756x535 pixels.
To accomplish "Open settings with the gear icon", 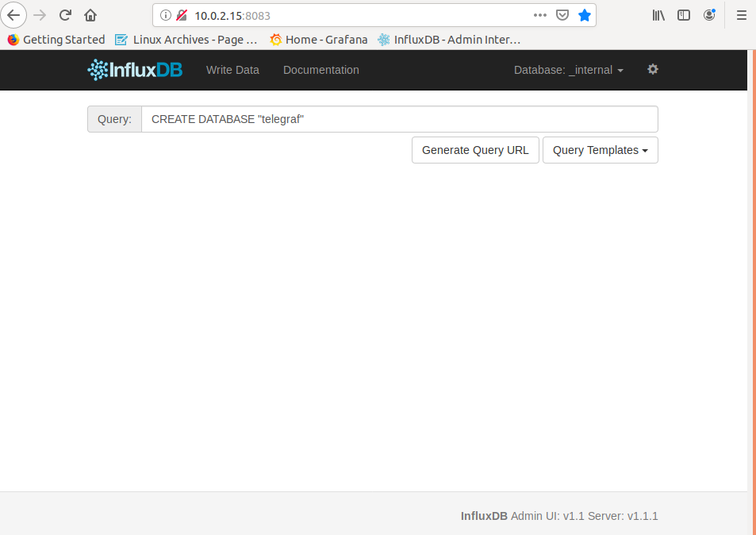I will (653, 70).
